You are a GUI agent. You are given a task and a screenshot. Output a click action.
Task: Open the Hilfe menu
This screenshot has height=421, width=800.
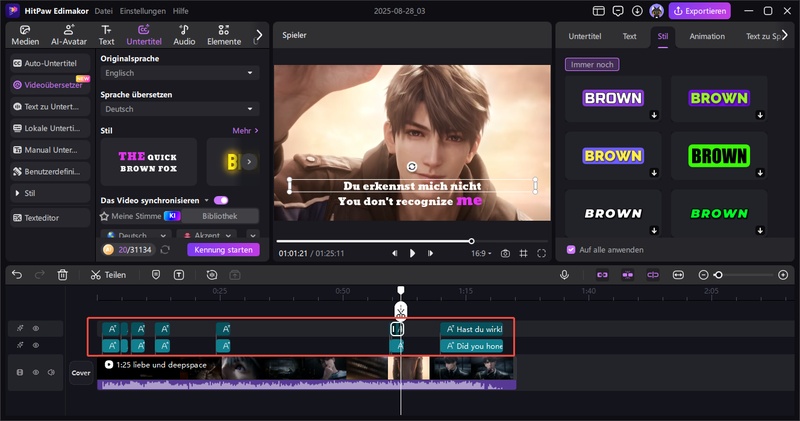(x=181, y=11)
